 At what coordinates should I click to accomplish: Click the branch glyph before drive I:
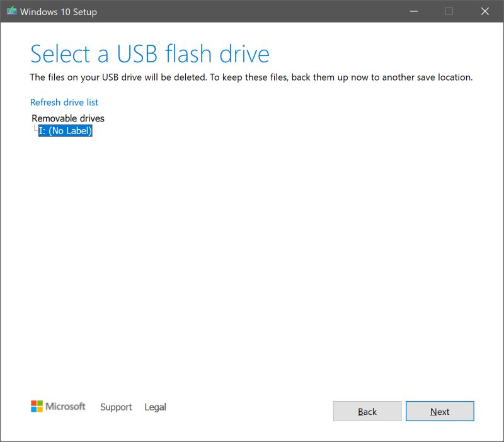(36, 128)
